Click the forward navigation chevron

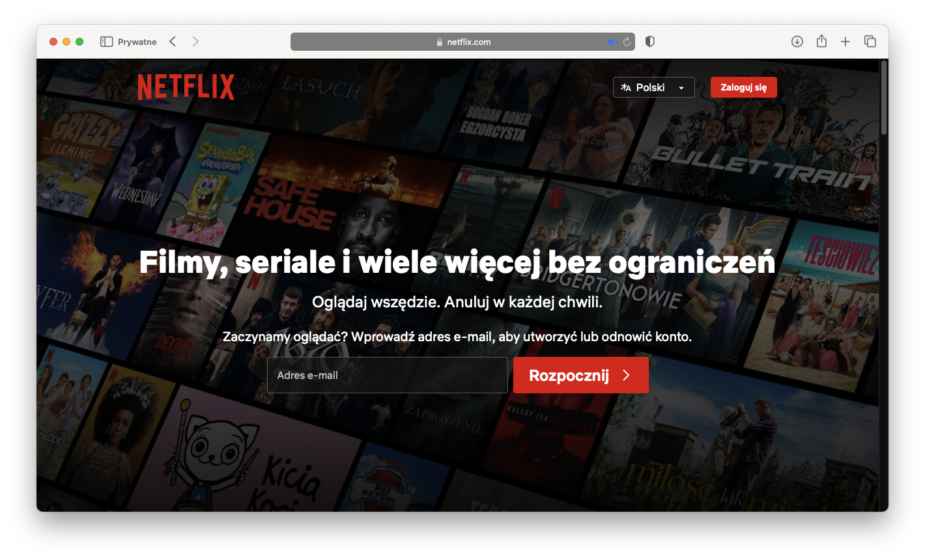(x=195, y=41)
